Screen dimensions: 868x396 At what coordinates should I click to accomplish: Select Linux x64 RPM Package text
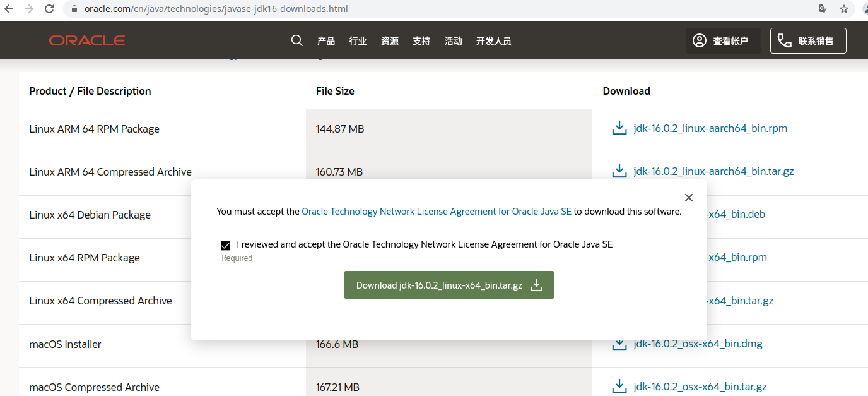pyautogui.click(x=85, y=258)
